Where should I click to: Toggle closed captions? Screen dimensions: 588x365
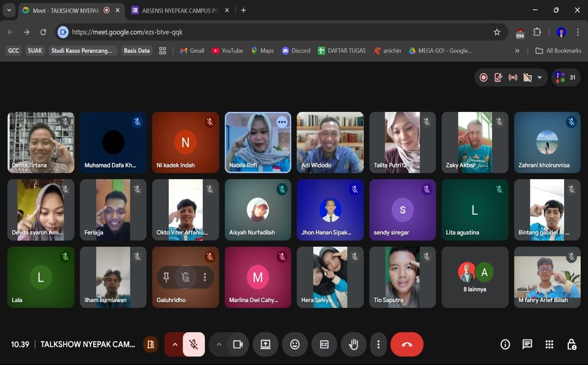click(324, 345)
